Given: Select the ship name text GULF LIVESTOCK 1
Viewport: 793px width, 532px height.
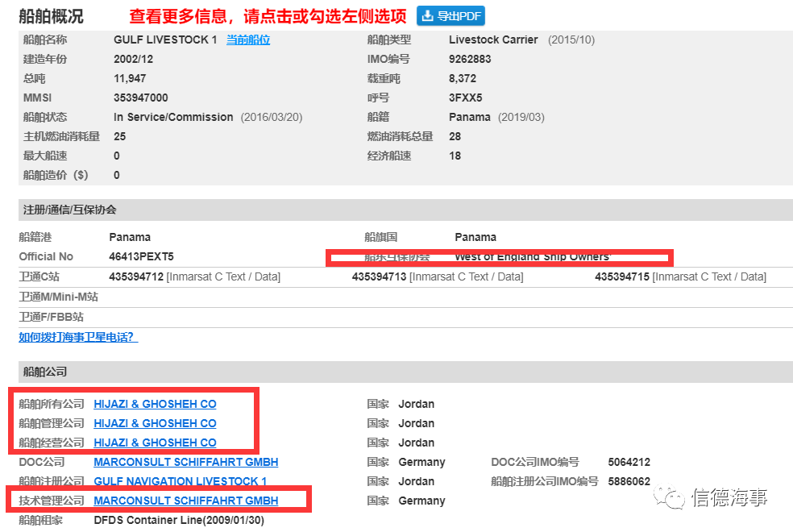Looking at the screenshot, I should pos(165,40).
